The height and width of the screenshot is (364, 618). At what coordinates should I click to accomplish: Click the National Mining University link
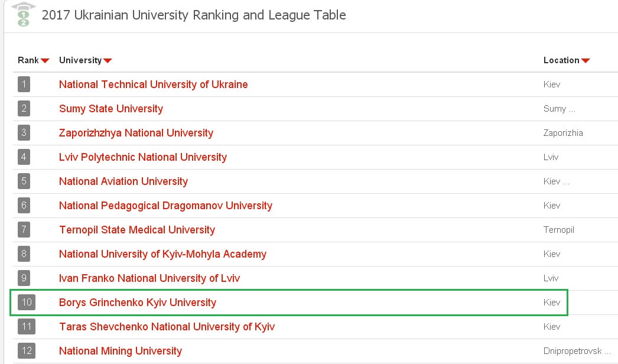click(x=121, y=351)
